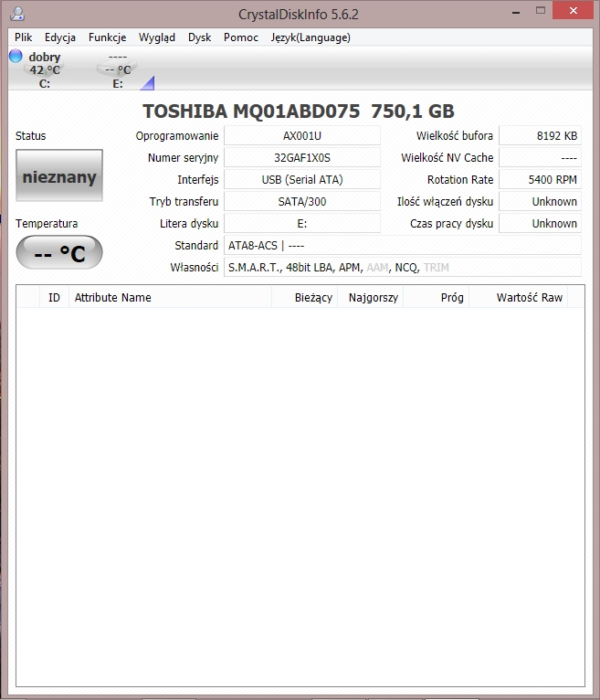The width and height of the screenshot is (600, 700).
Task: Click greyed AAM feature text
Action: [377, 268]
